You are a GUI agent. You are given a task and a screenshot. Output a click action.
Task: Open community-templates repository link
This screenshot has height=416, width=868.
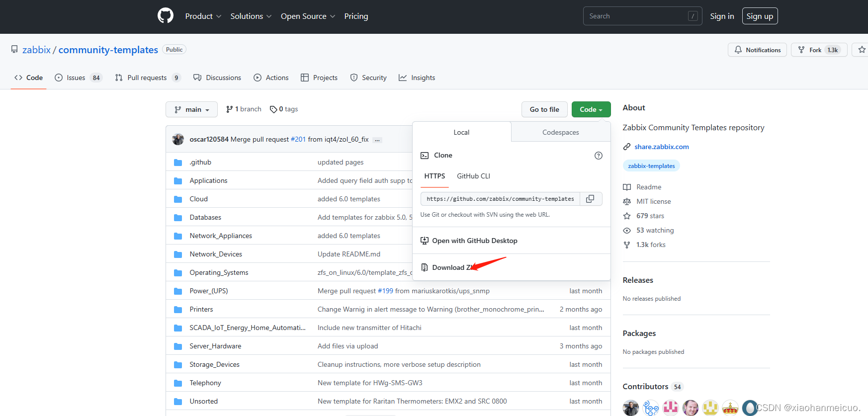pyautogui.click(x=108, y=50)
